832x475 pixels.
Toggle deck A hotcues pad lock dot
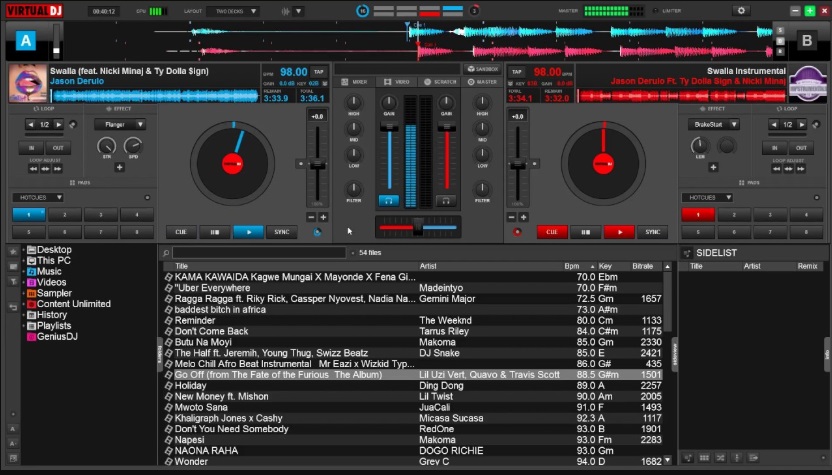click(148, 197)
